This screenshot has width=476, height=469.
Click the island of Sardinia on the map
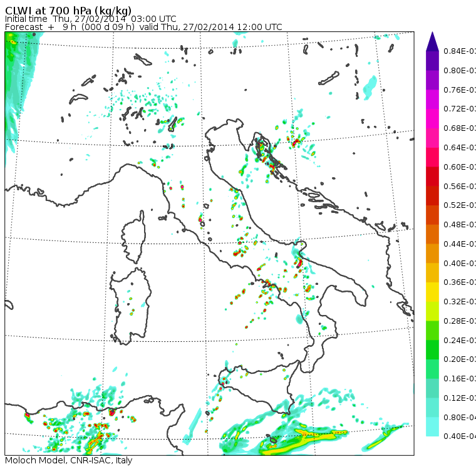(130, 307)
